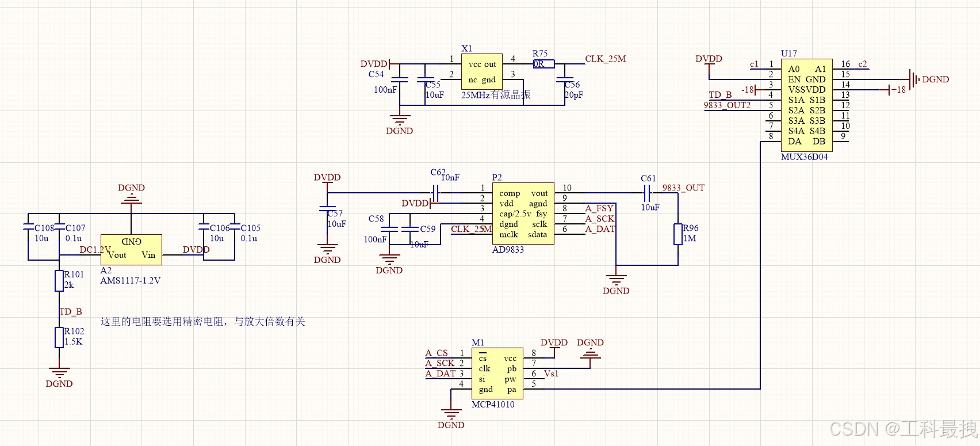The image size is (980, 446).
Task: Select the DC1.2V net label
Action: point(94,250)
